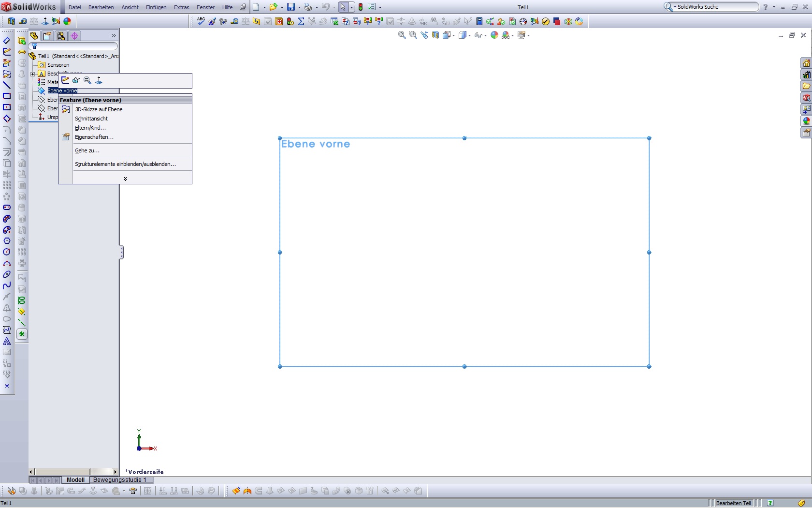Run the spell check (ABC) tool
The height and width of the screenshot is (508, 812).
(x=201, y=21)
